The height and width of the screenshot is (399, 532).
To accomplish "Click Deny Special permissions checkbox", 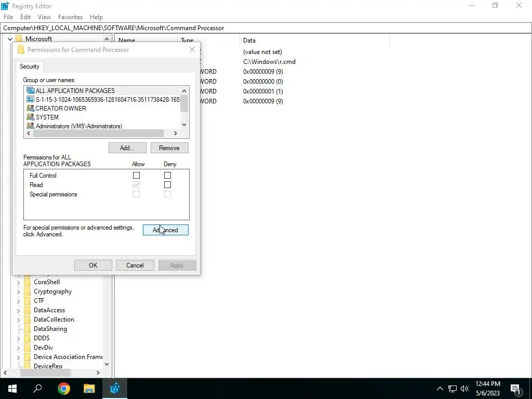I will tap(168, 194).
